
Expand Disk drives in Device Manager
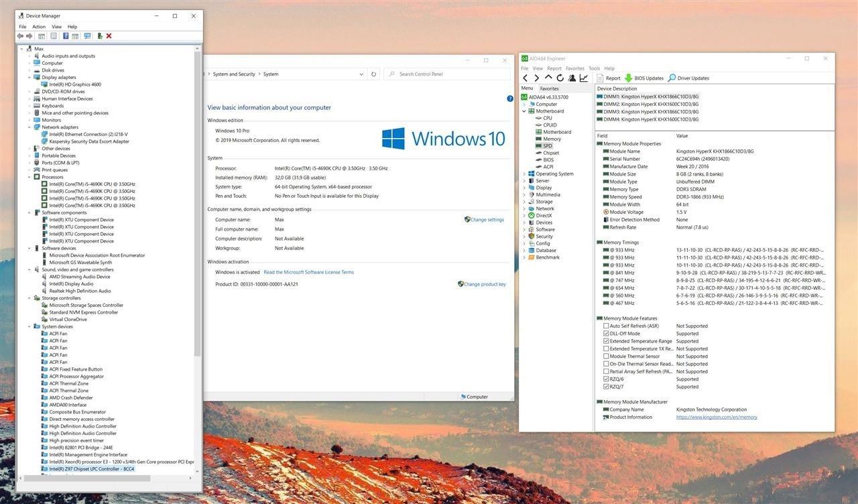(x=29, y=70)
